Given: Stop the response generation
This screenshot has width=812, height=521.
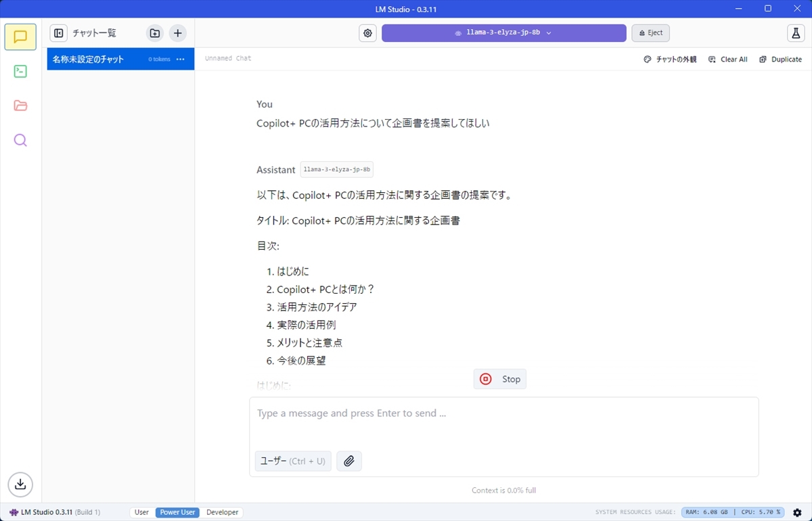Looking at the screenshot, I should point(500,379).
